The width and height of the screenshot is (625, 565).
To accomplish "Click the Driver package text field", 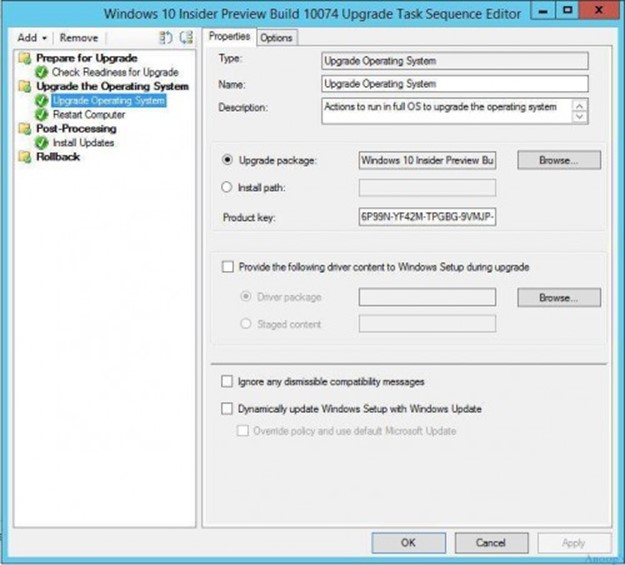I will (x=427, y=297).
